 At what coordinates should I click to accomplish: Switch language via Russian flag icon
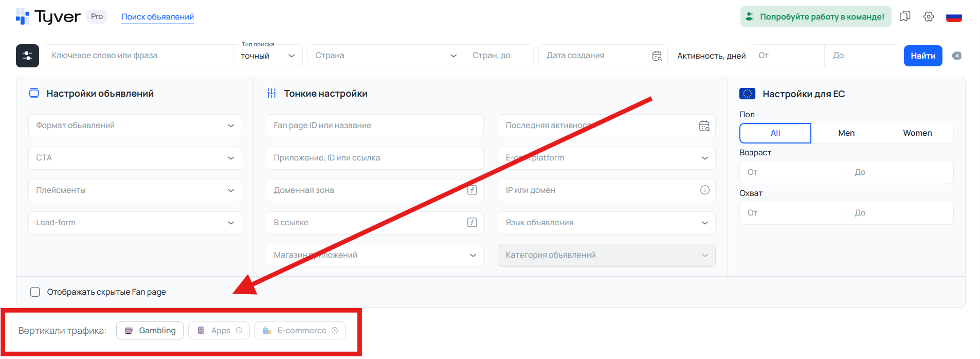pyautogui.click(x=954, y=17)
